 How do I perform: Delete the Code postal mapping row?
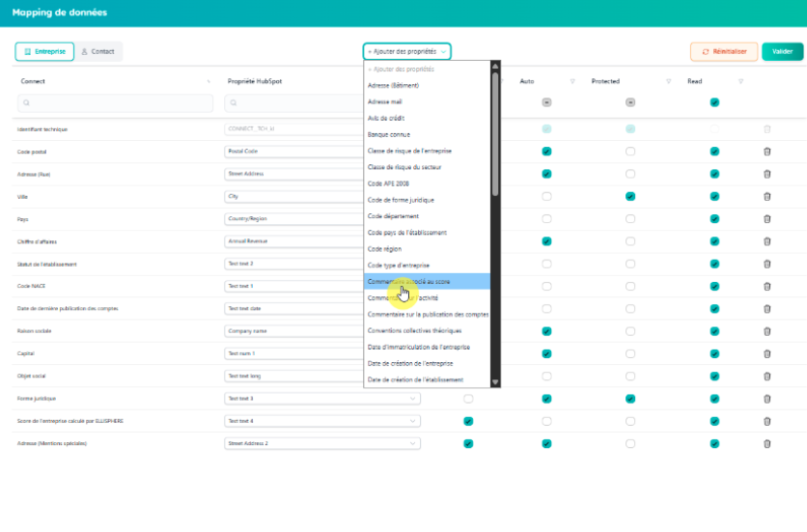point(767,152)
